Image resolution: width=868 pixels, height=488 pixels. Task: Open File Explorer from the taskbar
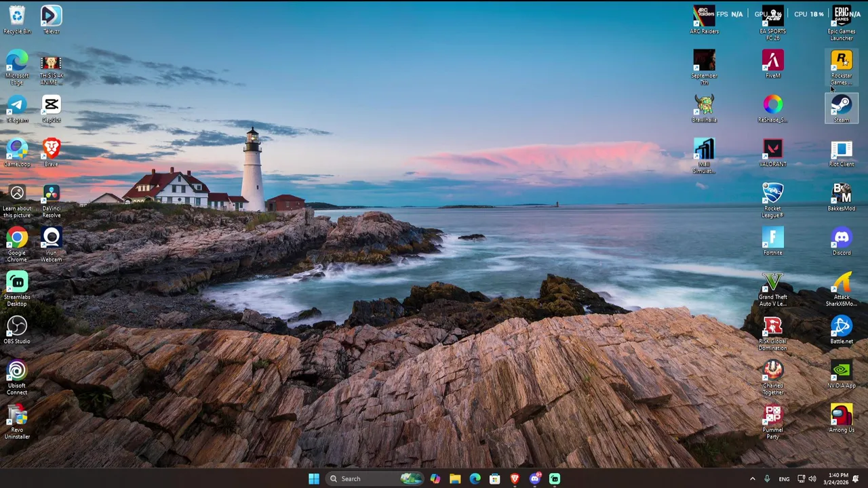click(x=455, y=479)
